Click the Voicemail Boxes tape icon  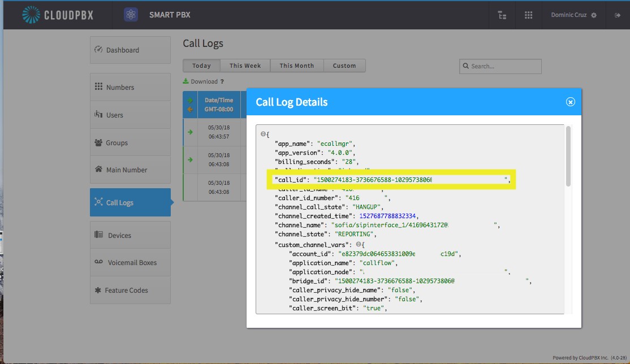[99, 262]
